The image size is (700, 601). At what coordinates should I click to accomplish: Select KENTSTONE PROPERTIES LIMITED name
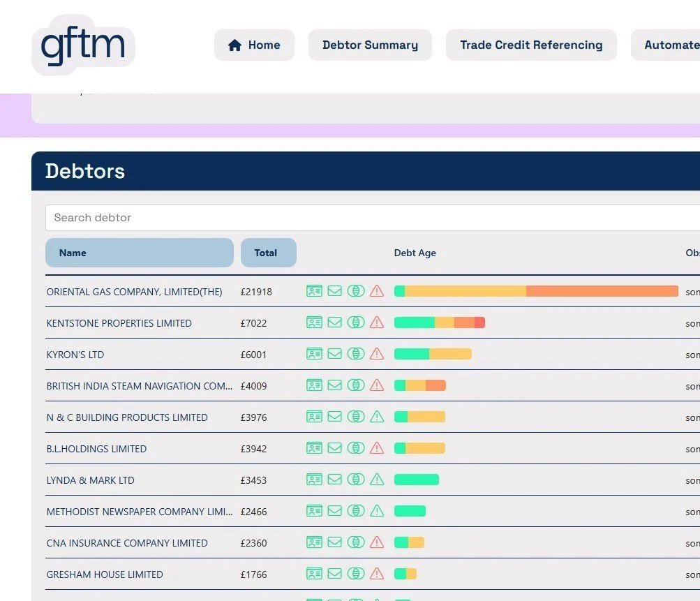click(x=119, y=323)
